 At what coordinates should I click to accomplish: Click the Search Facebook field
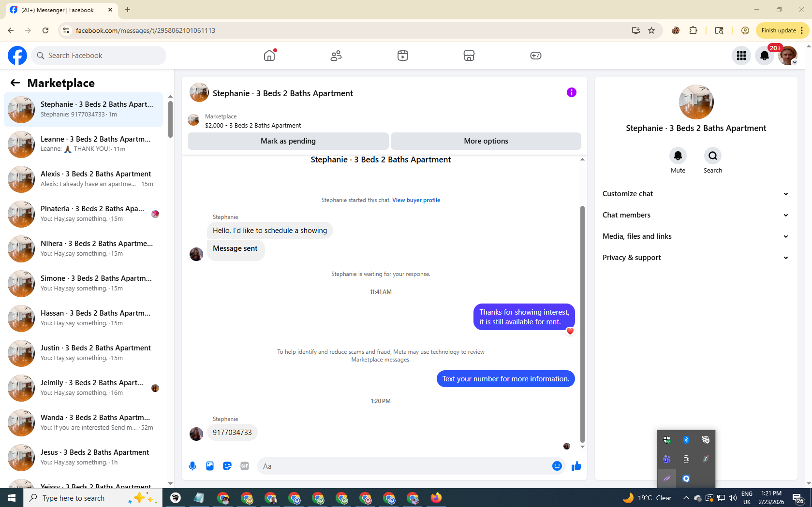(99, 56)
